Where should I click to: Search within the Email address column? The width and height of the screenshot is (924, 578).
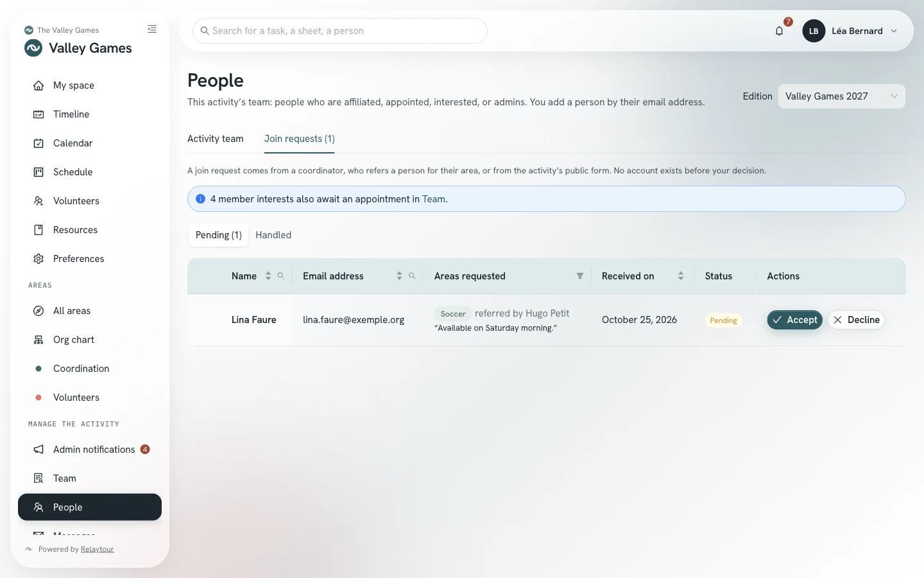point(412,276)
